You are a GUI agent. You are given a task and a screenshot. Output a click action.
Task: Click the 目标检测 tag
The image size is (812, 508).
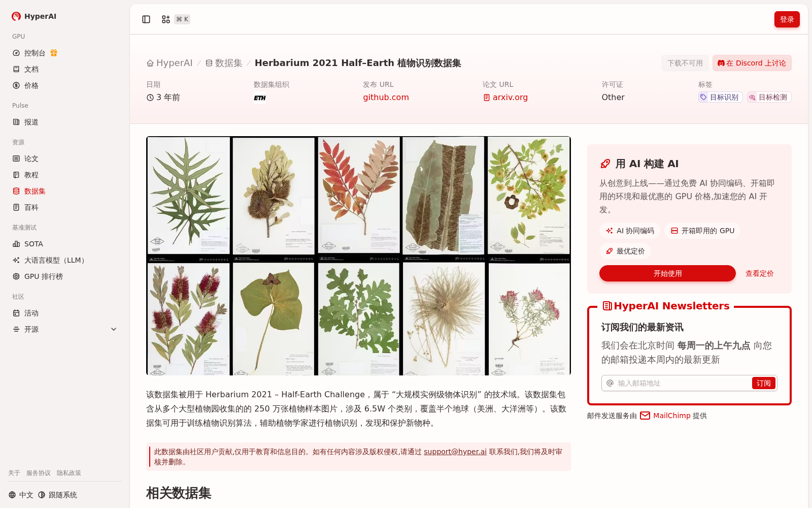(769, 97)
